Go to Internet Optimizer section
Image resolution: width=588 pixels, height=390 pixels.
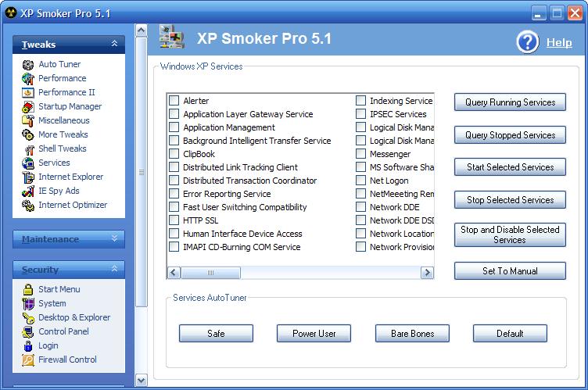tap(73, 205)
